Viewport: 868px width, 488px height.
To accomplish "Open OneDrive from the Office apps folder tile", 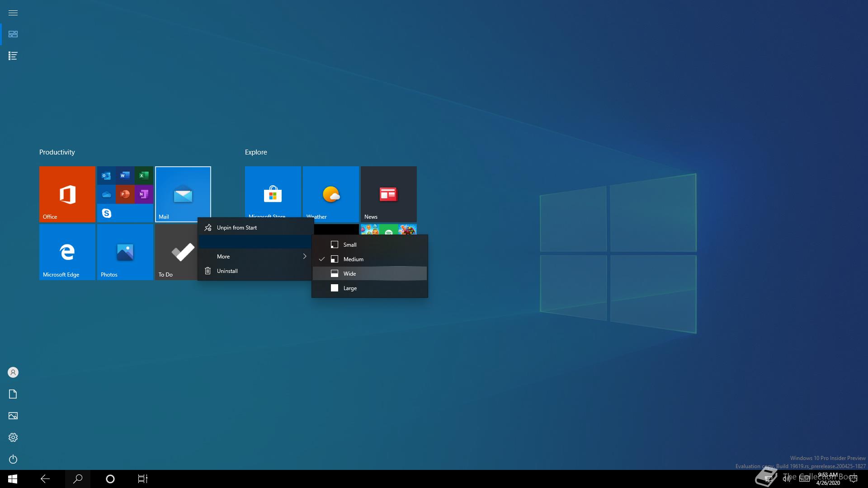I will (106, 194).
